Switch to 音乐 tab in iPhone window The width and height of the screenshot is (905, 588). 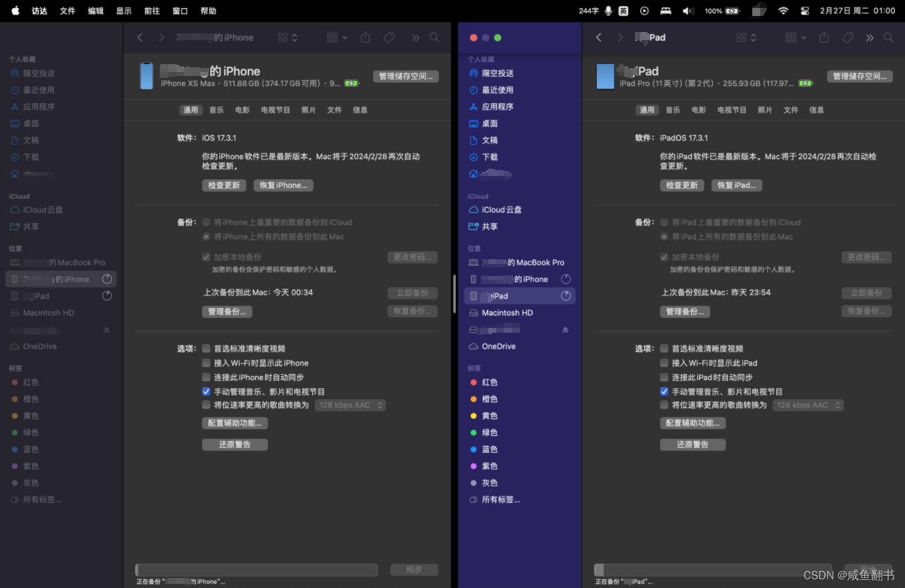coord(216,110)
